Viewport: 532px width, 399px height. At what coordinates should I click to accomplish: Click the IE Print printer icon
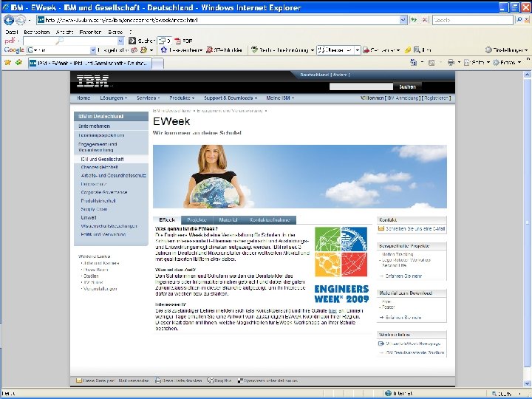pyautogui.click(x=451, y=62)
